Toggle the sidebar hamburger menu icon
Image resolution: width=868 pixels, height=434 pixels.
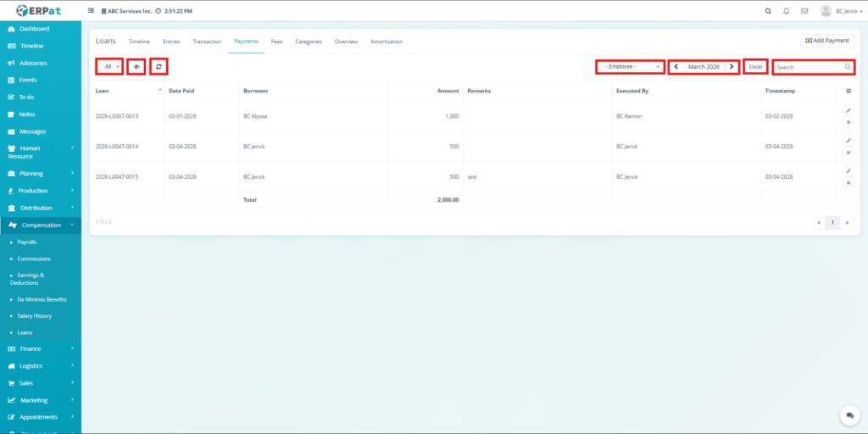92,11
